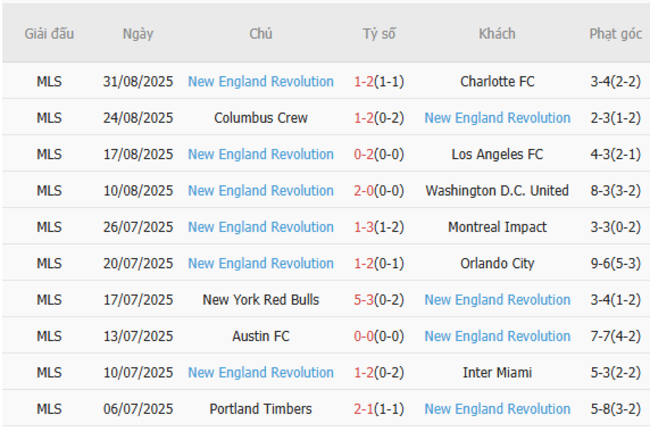
Task: Select Los Angeles FC team name
Action: (497, 154)
